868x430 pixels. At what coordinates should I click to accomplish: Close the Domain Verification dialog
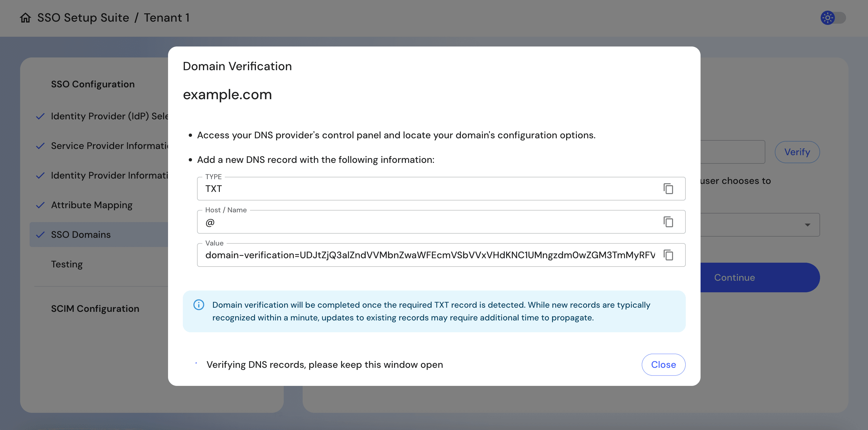pyautogui.click(x=663, y=365)
